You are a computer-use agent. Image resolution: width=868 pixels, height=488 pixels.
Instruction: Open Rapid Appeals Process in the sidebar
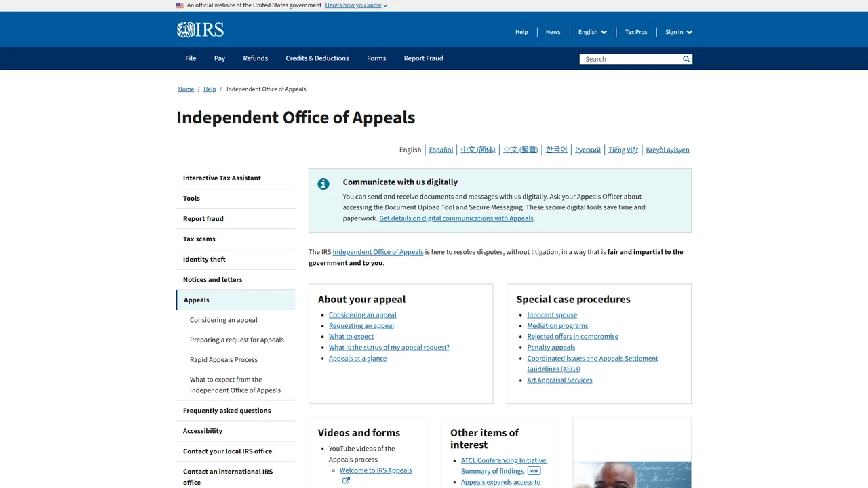point(224,360)
